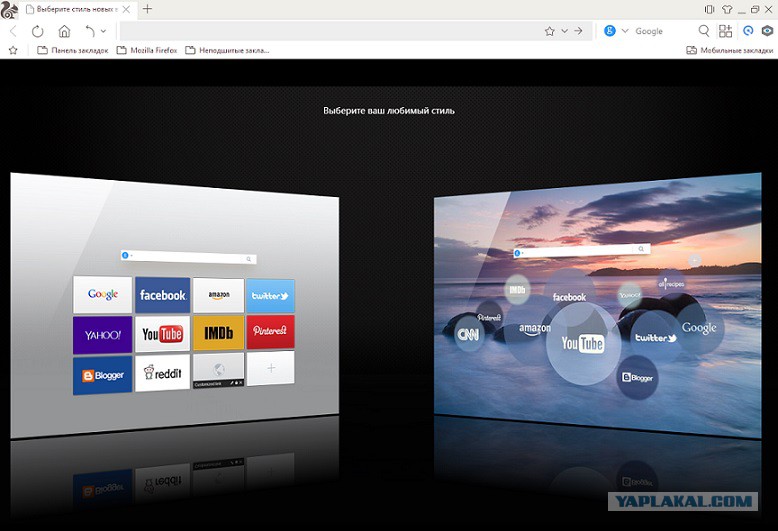Click the twitter bubble in the wallpaper preview
The height and width of the screenshot is (531, 778).
pos(656,337)
